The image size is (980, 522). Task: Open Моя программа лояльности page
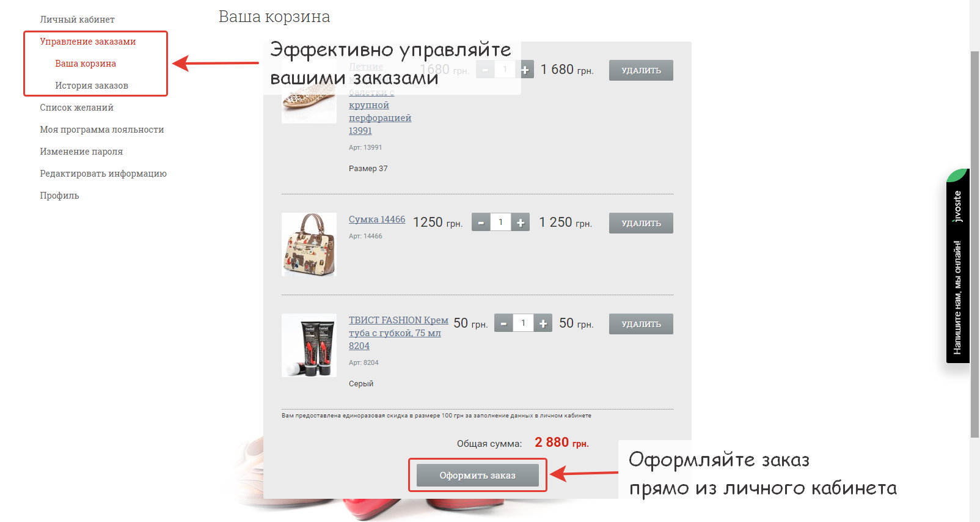point(102,130)
